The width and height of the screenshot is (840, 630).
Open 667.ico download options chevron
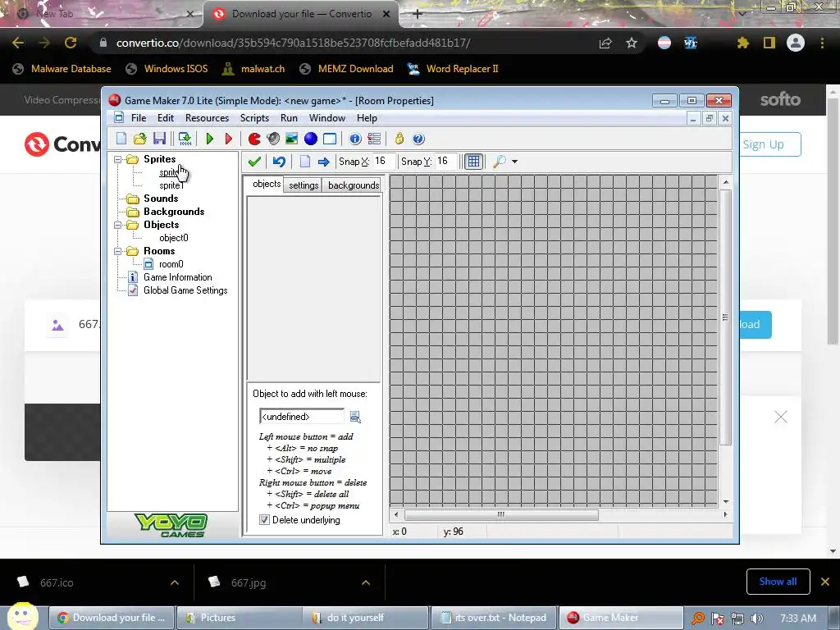point(175,582)
